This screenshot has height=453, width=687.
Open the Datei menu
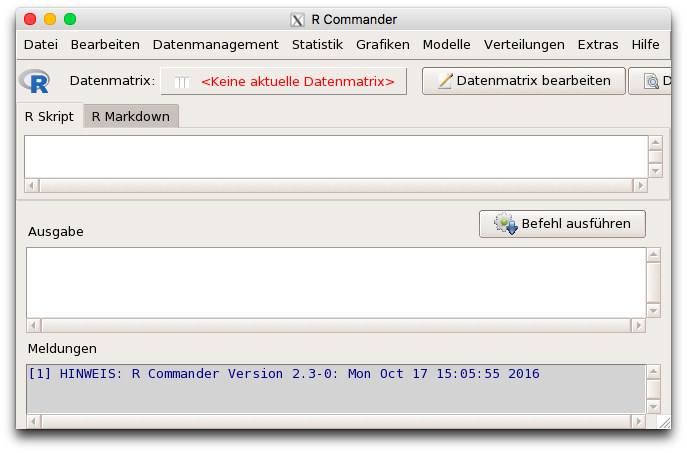point(41,45)
